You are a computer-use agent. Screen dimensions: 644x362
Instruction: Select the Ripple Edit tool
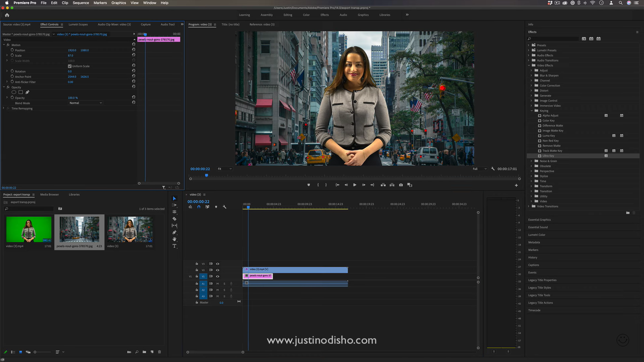coord(175,212)
